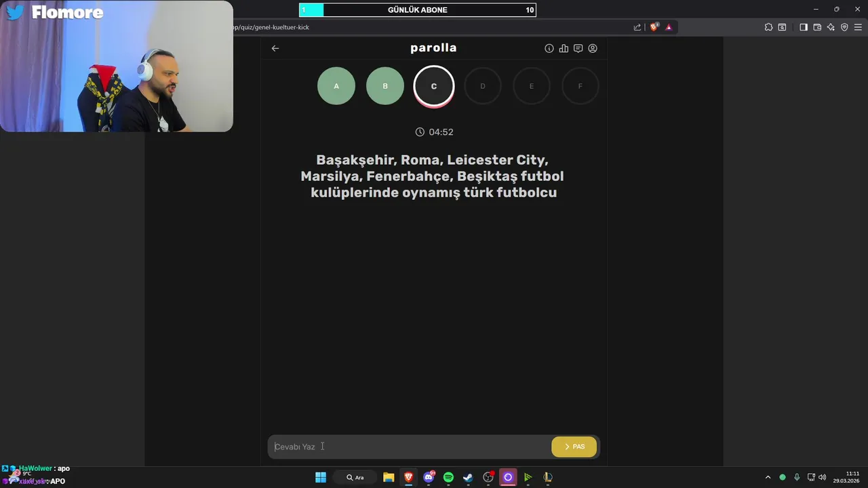The image size is (868, 488).
Task: Click the microphone tray icon
Action: click(x=797, y=477)
